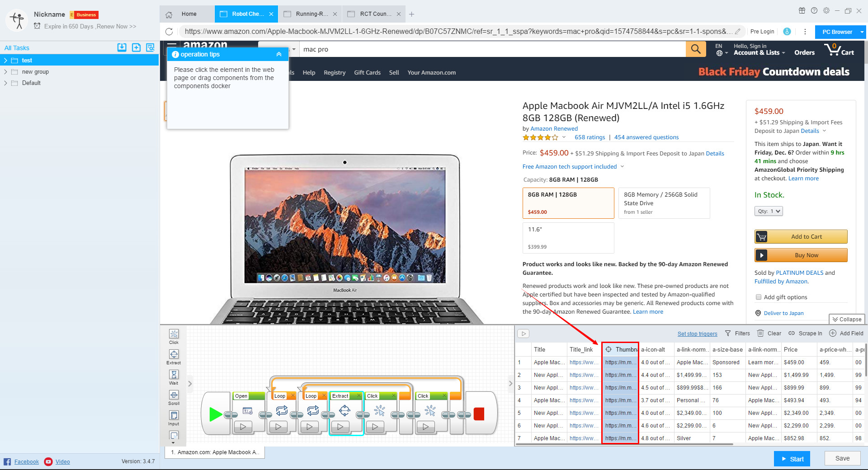Open the Qty quantity dropdown
This screenshot has width=868, height=470.
[x=768, y=211]
